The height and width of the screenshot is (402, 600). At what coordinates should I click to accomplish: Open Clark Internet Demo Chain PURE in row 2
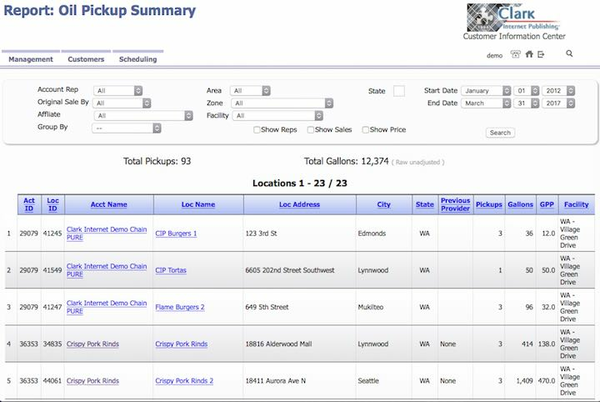point(106,270)
